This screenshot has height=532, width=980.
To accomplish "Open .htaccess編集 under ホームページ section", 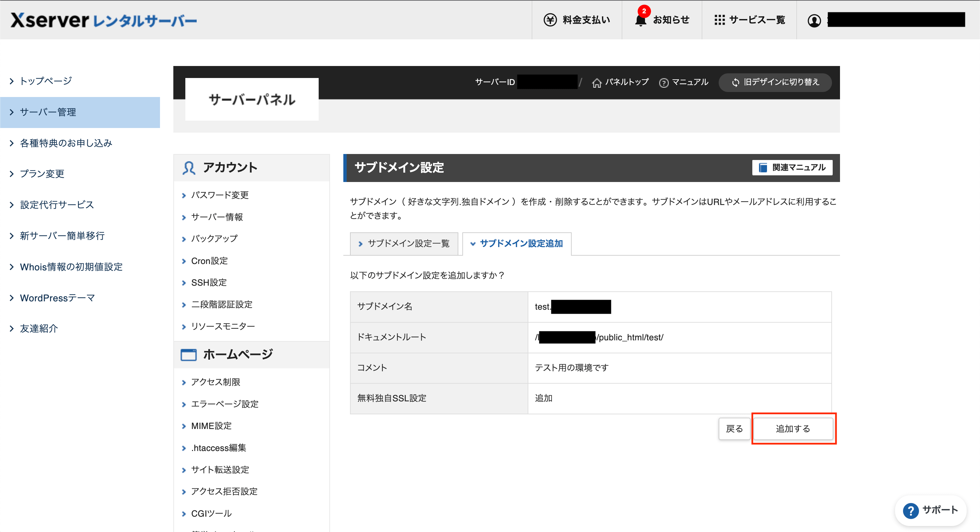I will pyautogui.click(x=218, y=448).
